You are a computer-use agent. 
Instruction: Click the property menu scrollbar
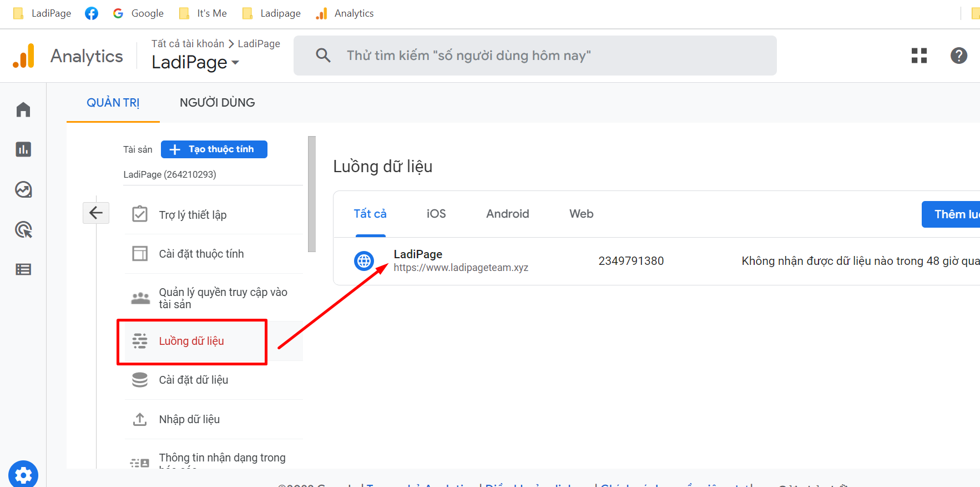coord(312,194)
